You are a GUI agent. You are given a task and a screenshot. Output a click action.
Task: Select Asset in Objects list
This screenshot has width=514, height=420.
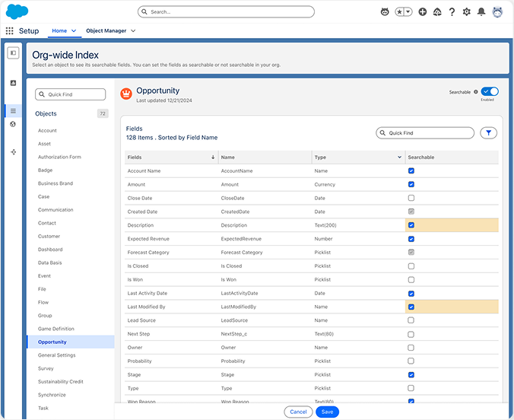tap(44, 144)
